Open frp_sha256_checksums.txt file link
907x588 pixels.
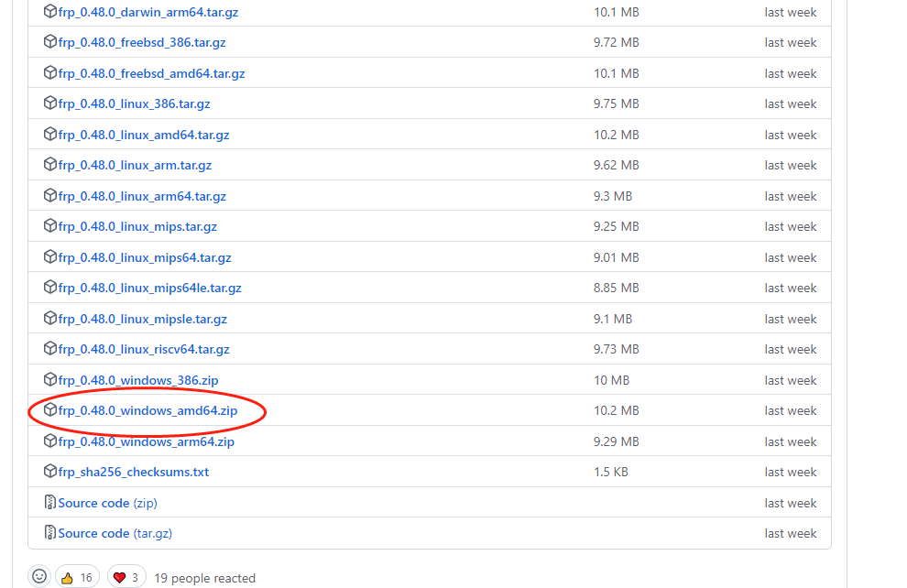click(134, 472)
